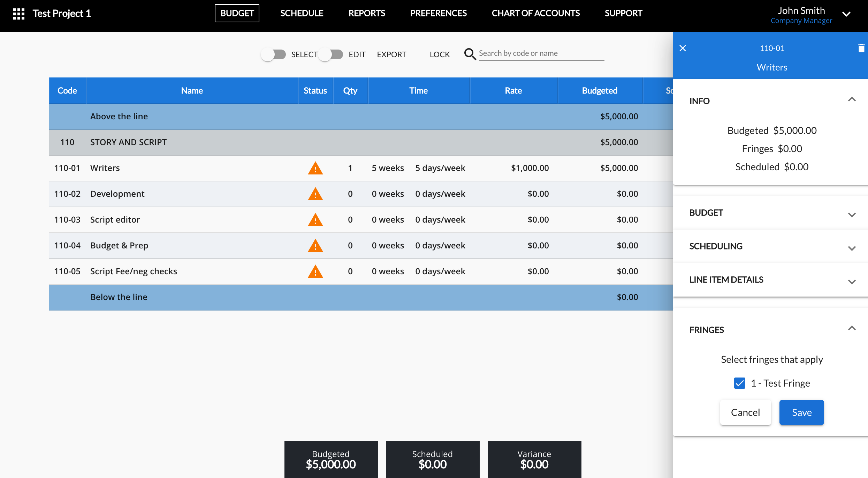The width and height of the screenshot is (868, 478).
Task: Open the SCHEDULE tab
Action: (302, 13)
